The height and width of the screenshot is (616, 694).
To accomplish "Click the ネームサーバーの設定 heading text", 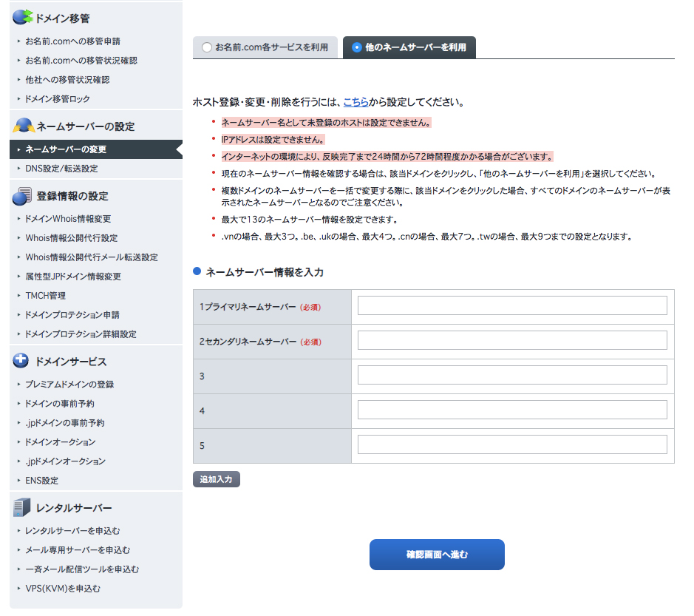I will pos(86,126).
